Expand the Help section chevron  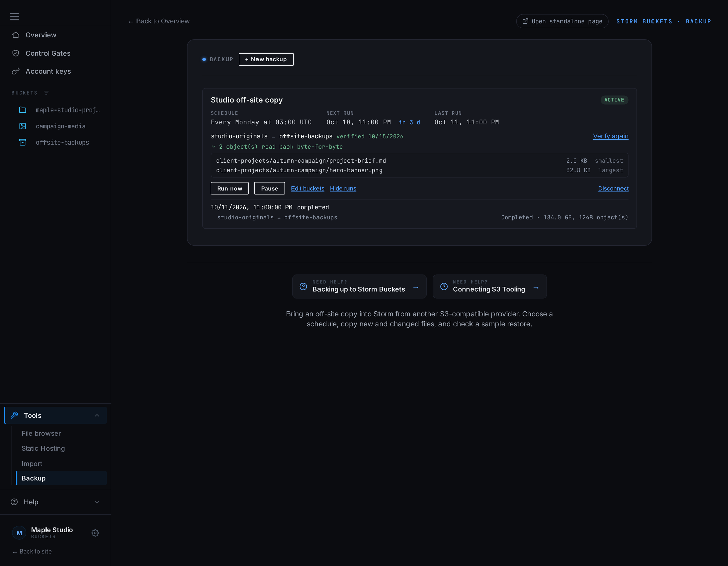[97, 502]
